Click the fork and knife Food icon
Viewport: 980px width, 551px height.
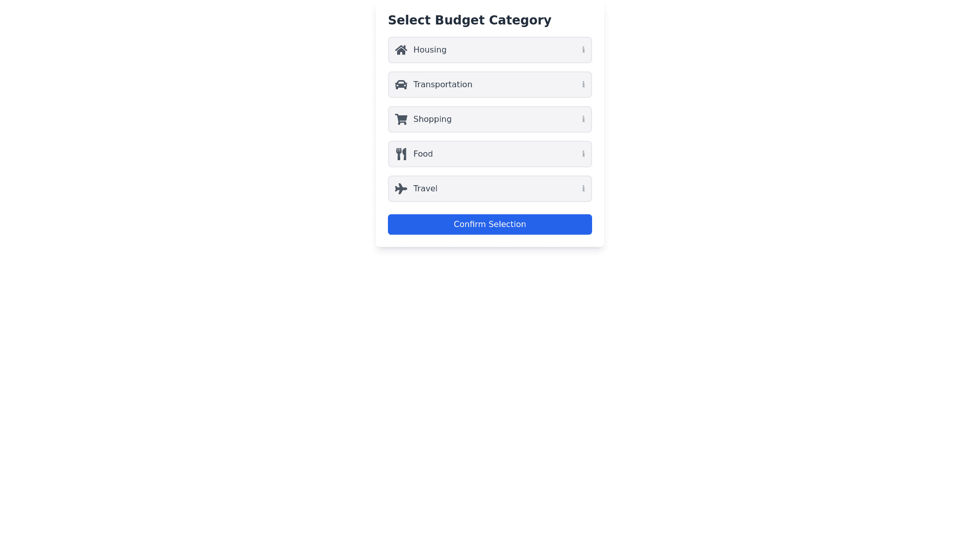[401, 154]
